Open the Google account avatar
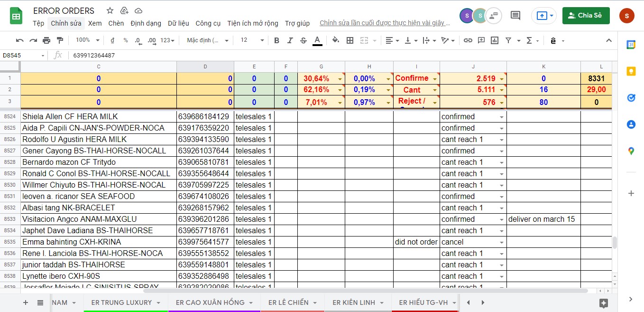Screen dimensions: 644x312 [x=627, y=16]
